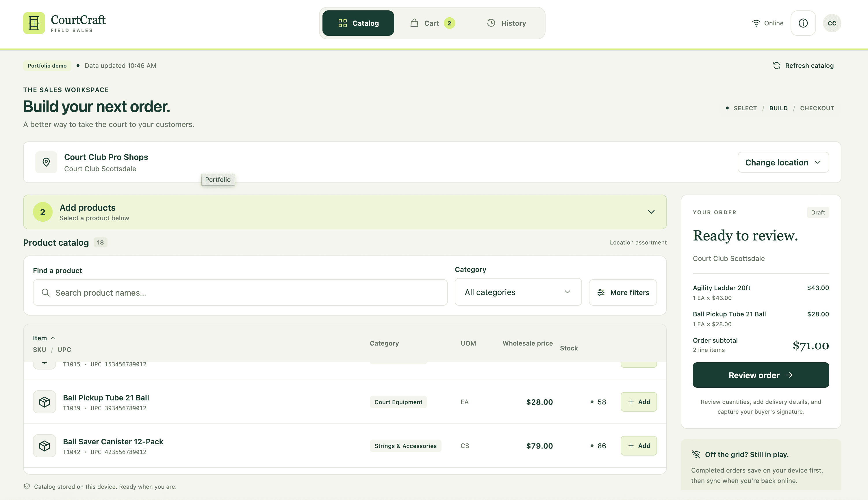Click the Review order button
The image size is (868, 500).
coord(761,375)
